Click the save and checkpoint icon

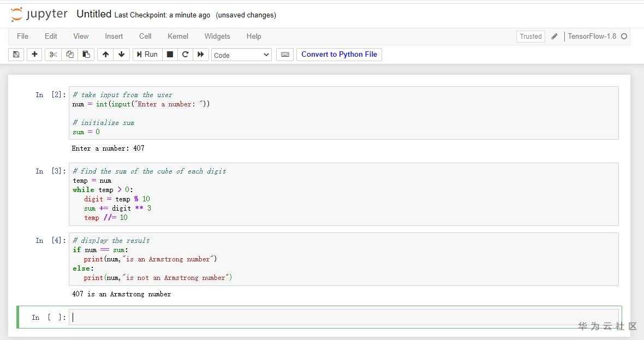coord(16,55)
